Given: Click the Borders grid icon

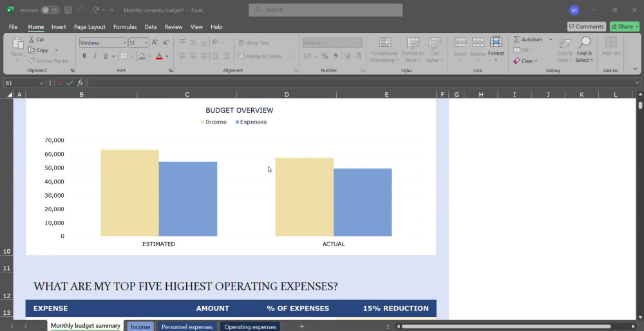Looking at the screenshot, I should (124, 56).
